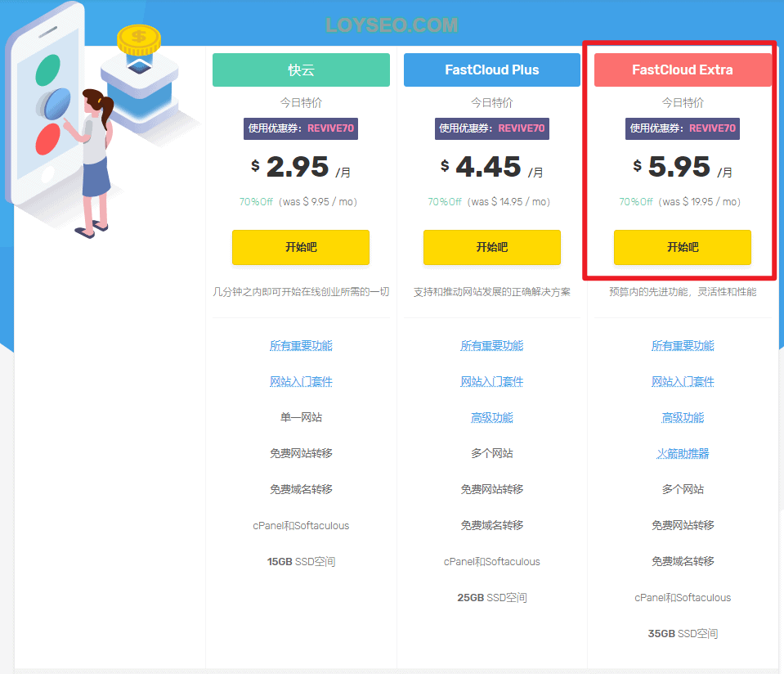The height and width of the screenshot is (674, 784).
Task: Select the FastCloud Extra plan header
Action: (683, 70)
